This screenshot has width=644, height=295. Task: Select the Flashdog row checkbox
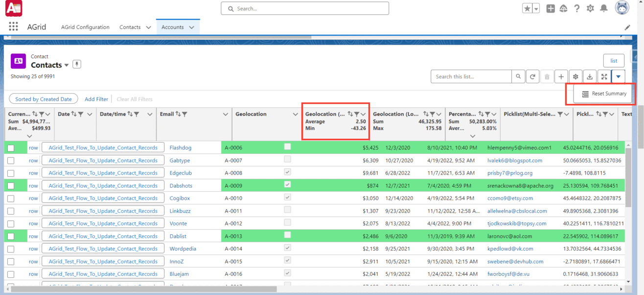(x=11, y=148)
